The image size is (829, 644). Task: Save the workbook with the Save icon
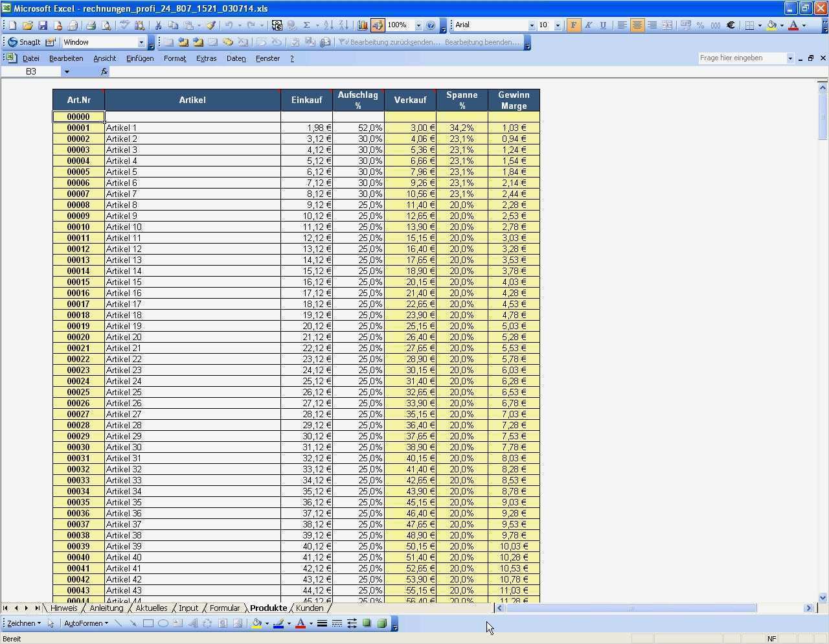click(43, 25)
